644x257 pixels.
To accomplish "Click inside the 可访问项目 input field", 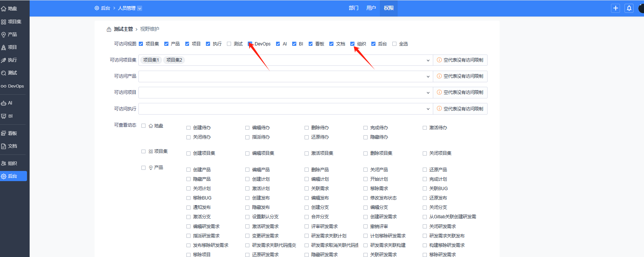I will pyautogui.click(x=281, y=93).
